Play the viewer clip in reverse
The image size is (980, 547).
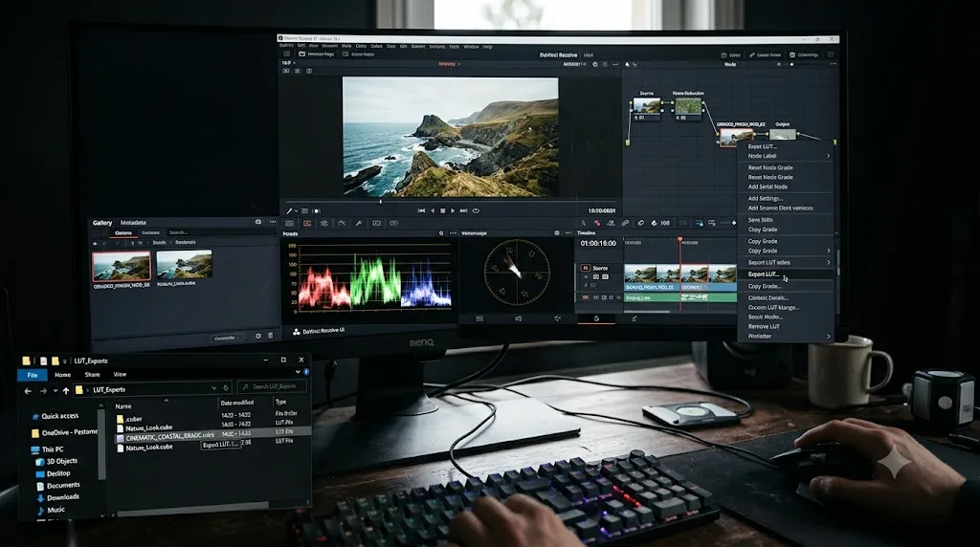(x=433, y=211)
